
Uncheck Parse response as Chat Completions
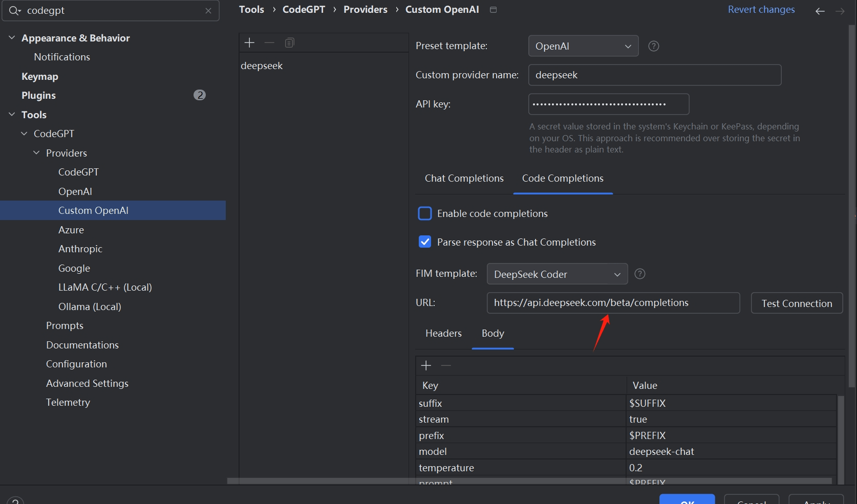425,242
